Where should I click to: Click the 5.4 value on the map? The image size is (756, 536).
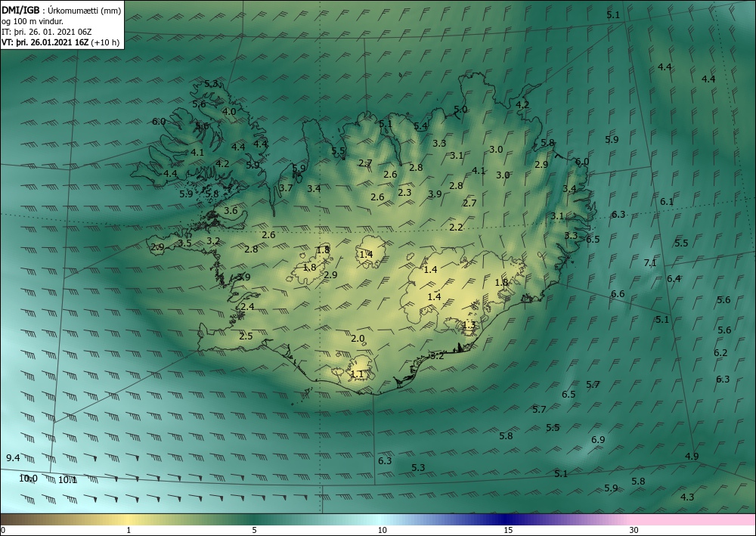coord(420,126)
